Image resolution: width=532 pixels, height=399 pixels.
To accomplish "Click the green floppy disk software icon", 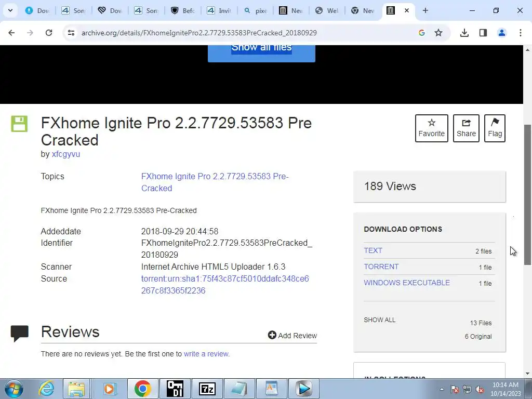I will point(19,124).
